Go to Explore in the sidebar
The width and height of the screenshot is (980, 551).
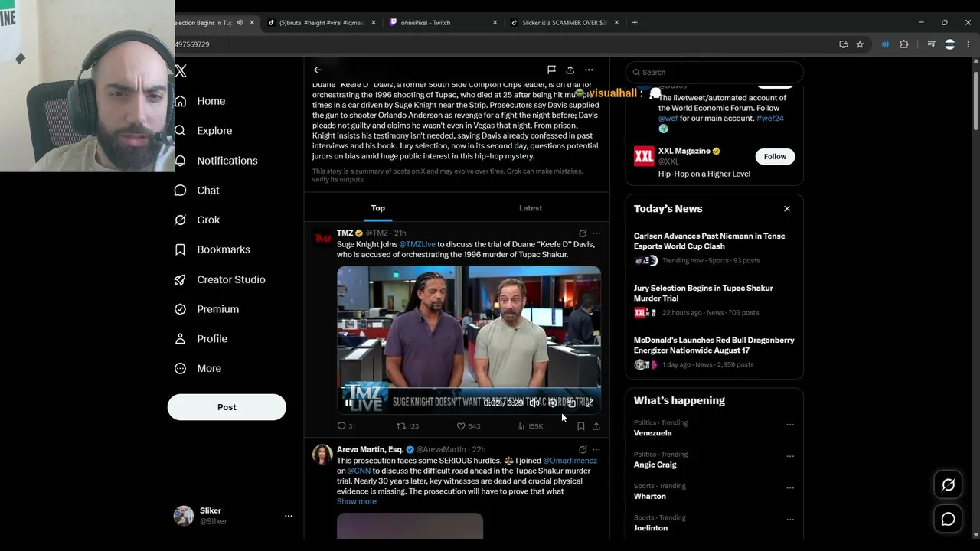pyautogui.click(x=203, y=131)
